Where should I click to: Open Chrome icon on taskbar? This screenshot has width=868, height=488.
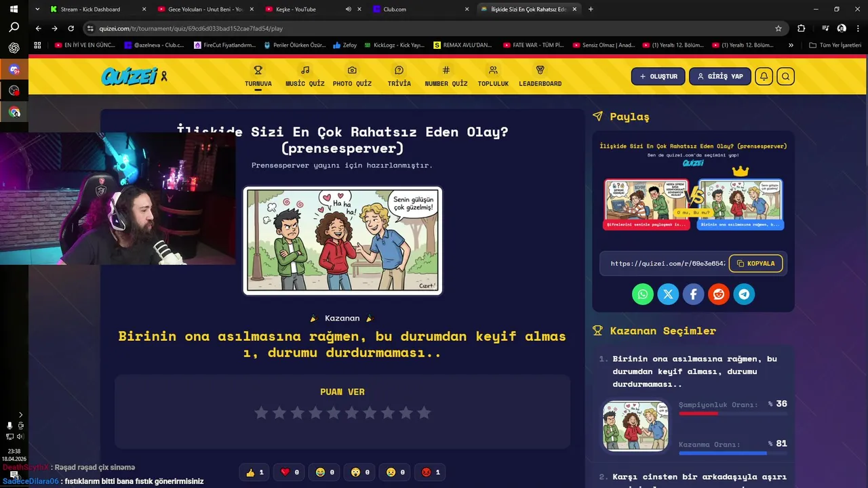click(14, 112)
